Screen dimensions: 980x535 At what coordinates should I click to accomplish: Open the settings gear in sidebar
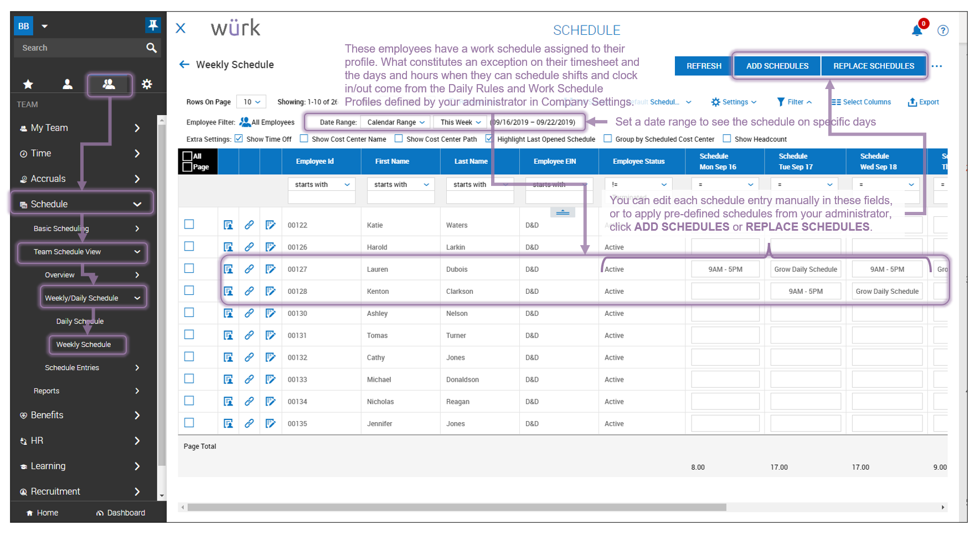click(x=147, y=84)
